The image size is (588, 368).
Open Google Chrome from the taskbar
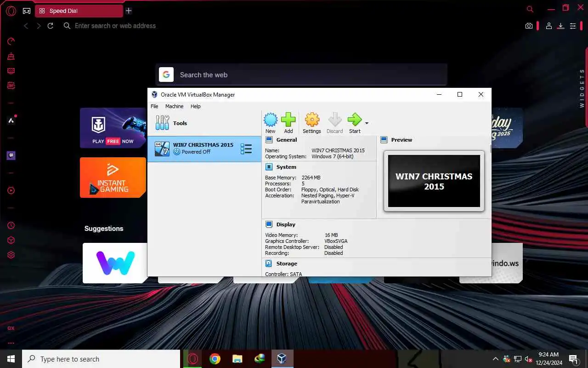(215, 359)
